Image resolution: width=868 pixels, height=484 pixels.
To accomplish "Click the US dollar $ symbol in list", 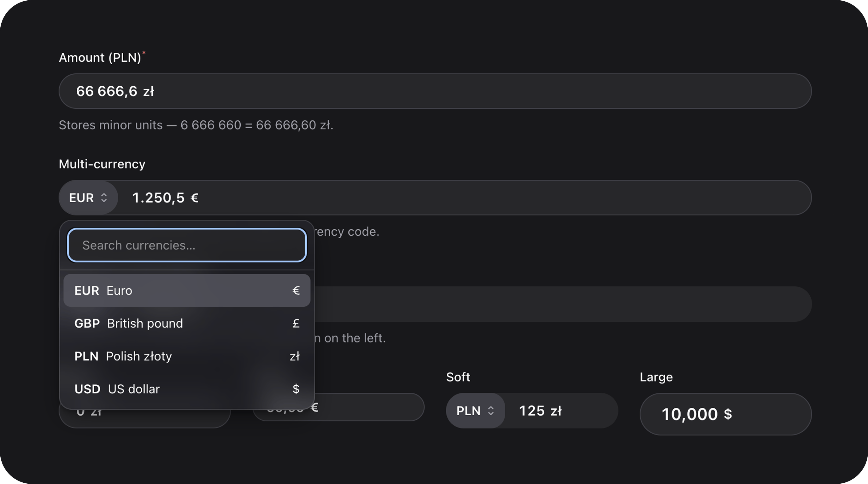I will pyautogui.click(x=296, y=389).
